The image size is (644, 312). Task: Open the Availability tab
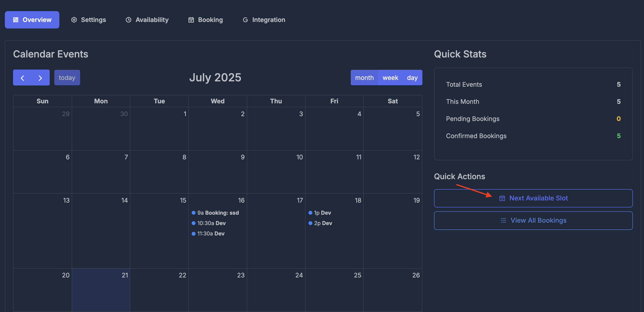[147, 20]
